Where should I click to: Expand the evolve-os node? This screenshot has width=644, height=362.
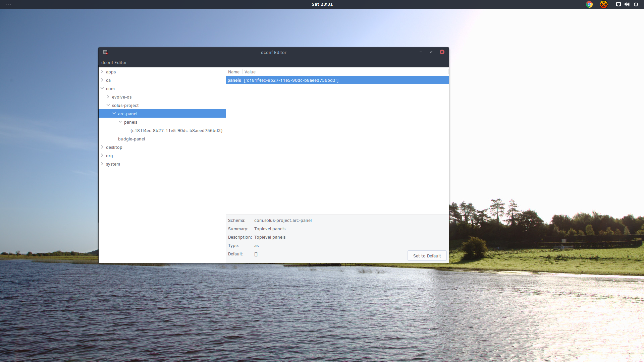[x=108, y=97]
